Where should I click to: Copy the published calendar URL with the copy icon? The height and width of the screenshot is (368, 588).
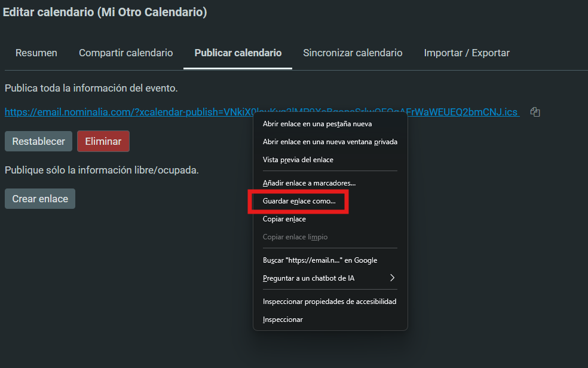(535, 112)
